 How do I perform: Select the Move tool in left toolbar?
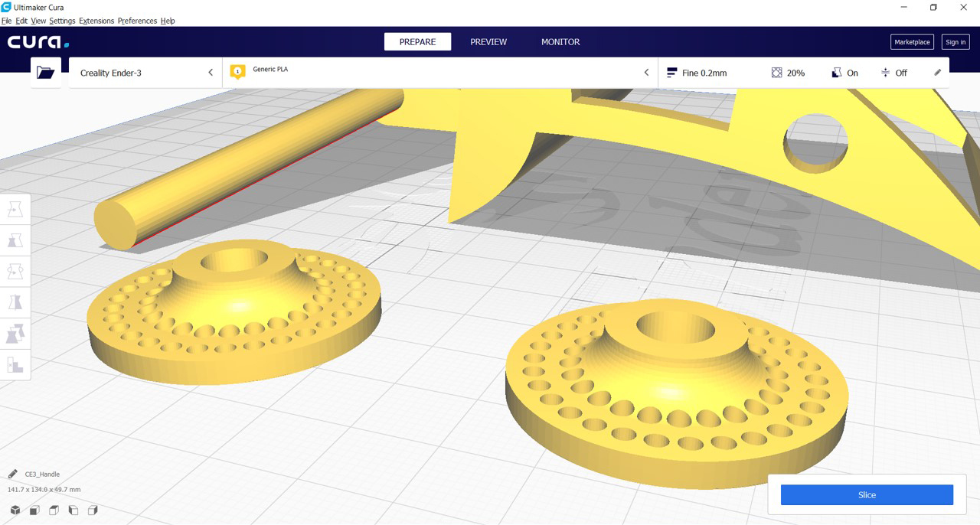tap(15, 210)
